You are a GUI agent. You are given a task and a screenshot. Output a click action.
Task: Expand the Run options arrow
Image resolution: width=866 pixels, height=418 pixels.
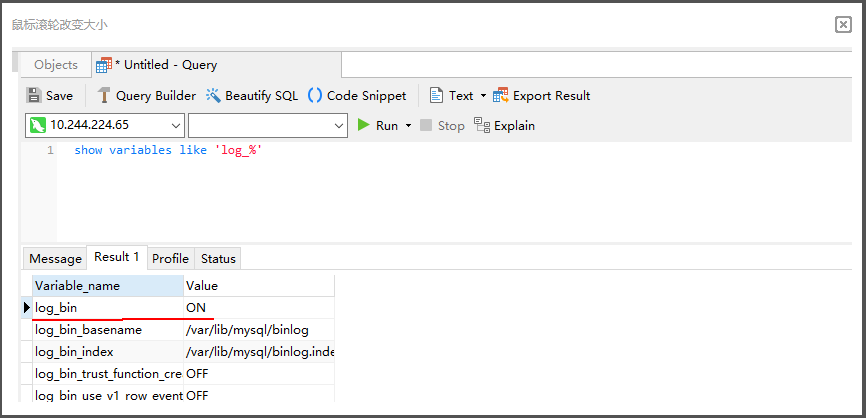pos(408,126)
